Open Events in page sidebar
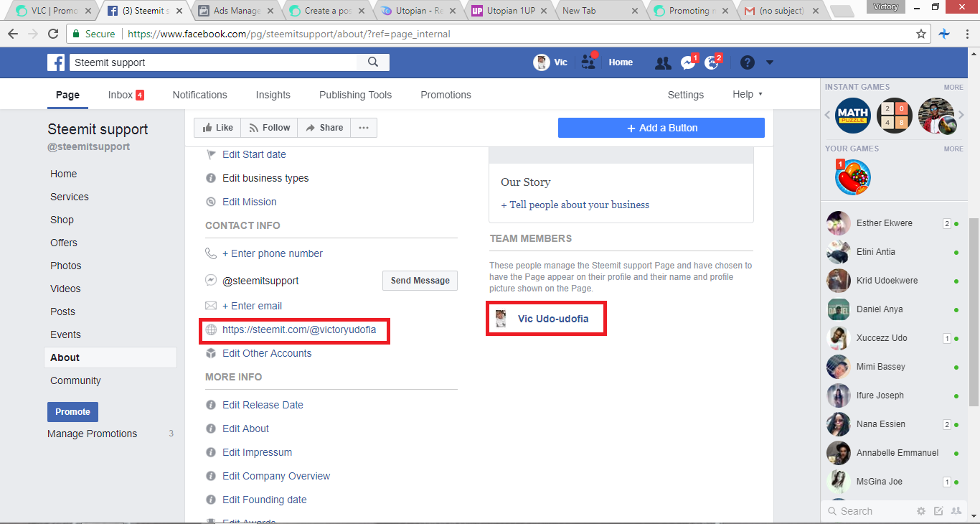Viewport: 980px width, 524px height. [x=65, y=334]
